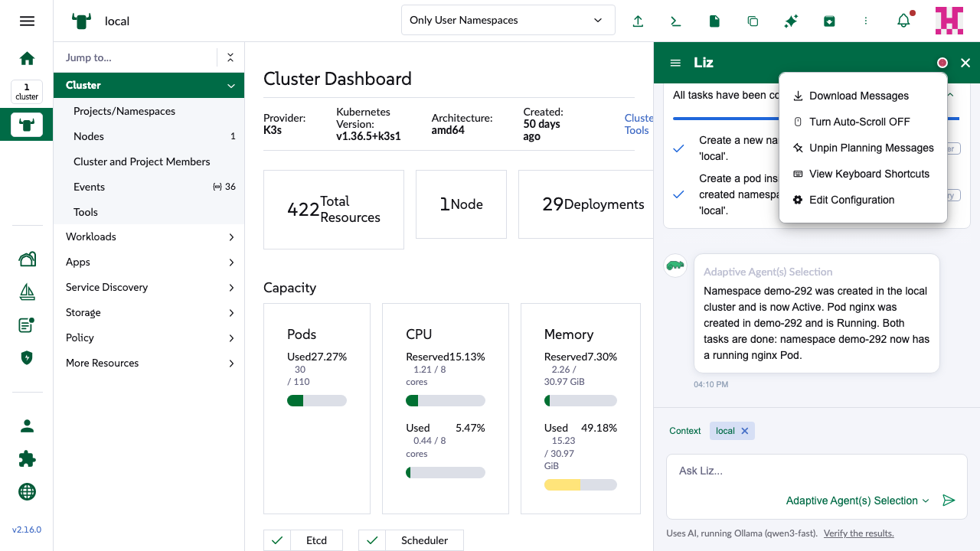Unpin Planning Messages

[x=863, y=148]
